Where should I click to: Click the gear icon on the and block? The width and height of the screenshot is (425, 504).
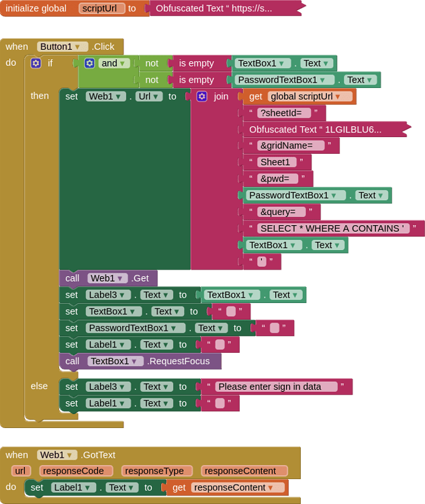click(89, 63)
